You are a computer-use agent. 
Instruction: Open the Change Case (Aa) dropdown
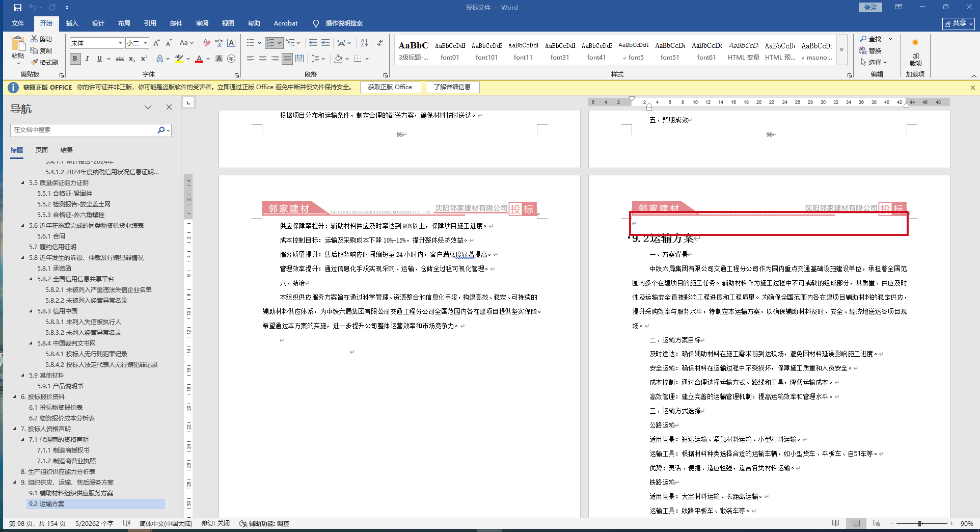(x=186, y=43)
